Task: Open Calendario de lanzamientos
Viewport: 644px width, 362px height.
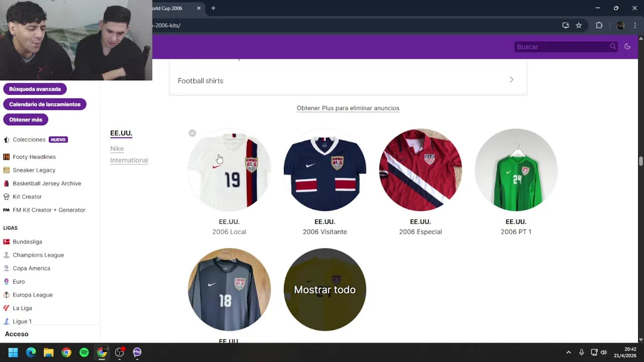Action: (45, 104)
